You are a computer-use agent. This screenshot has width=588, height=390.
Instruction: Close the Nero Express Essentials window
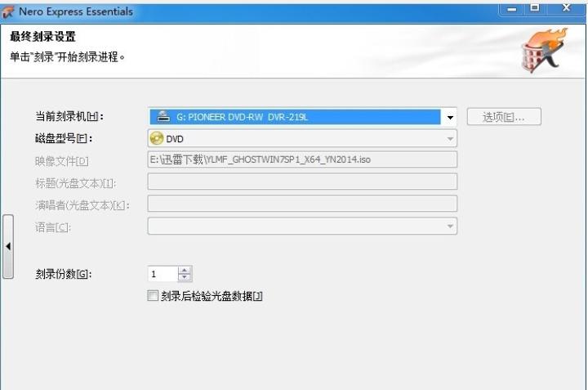point(566,8)
